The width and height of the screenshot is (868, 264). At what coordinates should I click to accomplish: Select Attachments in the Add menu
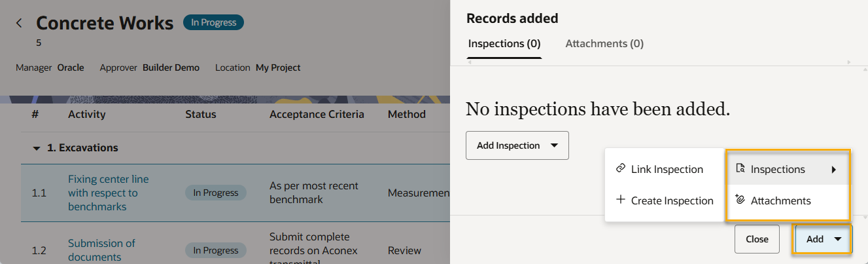tap(780, 200)
